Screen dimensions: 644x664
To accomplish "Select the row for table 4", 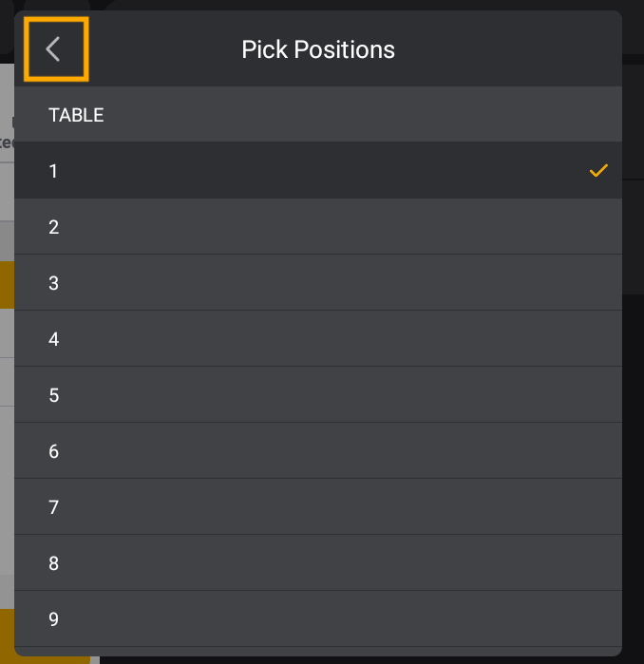I will (x=285, y=339).
